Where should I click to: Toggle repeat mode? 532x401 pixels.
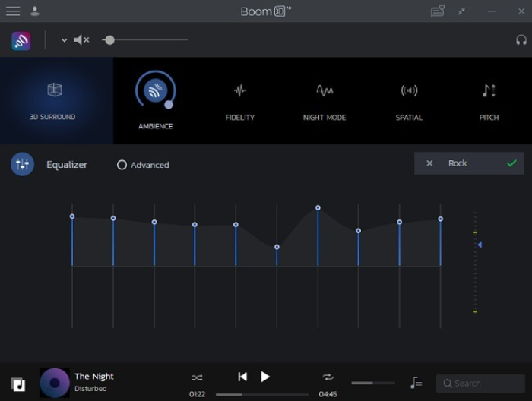(x=328, y=377)
